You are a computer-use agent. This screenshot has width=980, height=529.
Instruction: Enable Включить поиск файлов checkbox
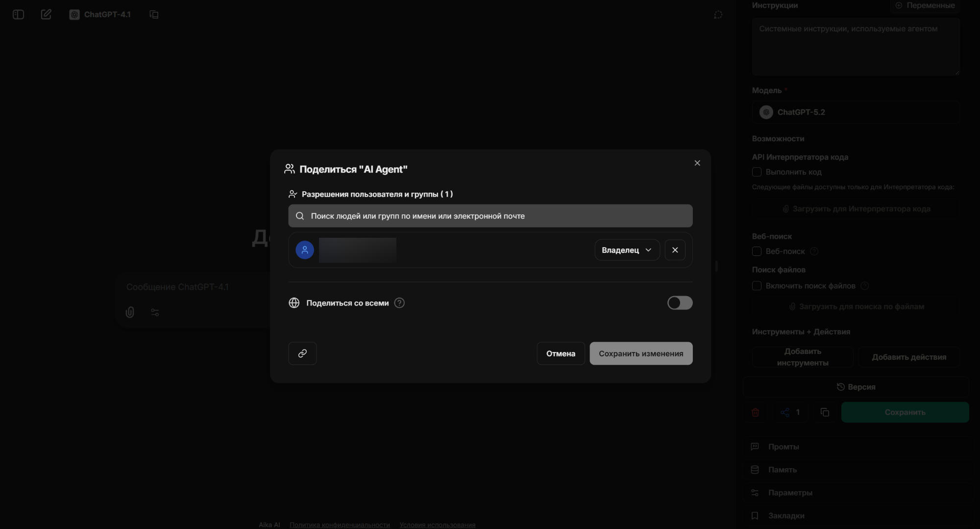point(757,286)
